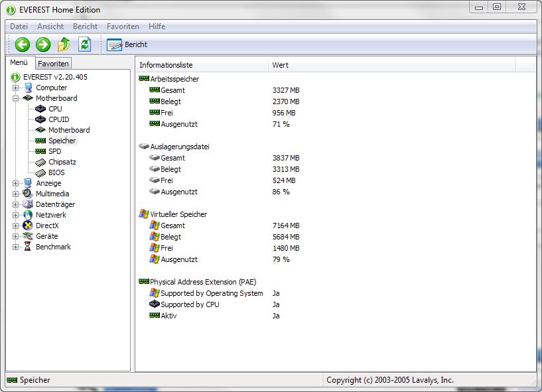Open the Favoriten menu in menu bar
Screen dimensions: 542x392
[x=123, y=27]
